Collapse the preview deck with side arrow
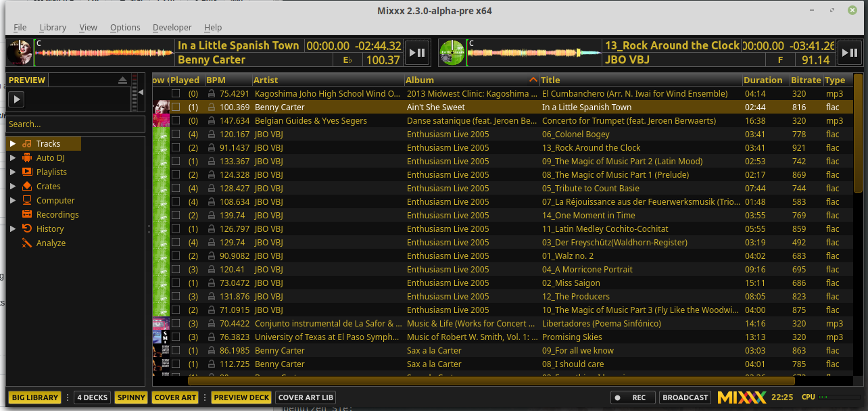 (x=141, y=93)
